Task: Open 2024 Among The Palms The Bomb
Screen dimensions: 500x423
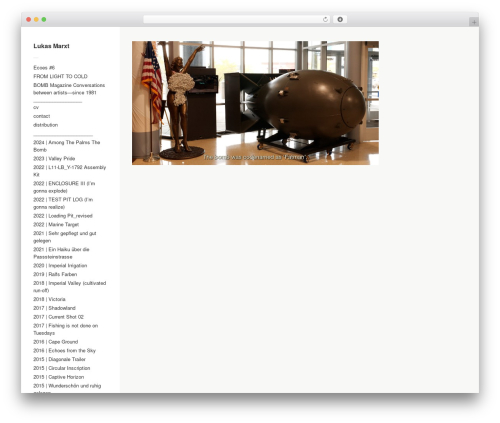Action: point(67,146)
